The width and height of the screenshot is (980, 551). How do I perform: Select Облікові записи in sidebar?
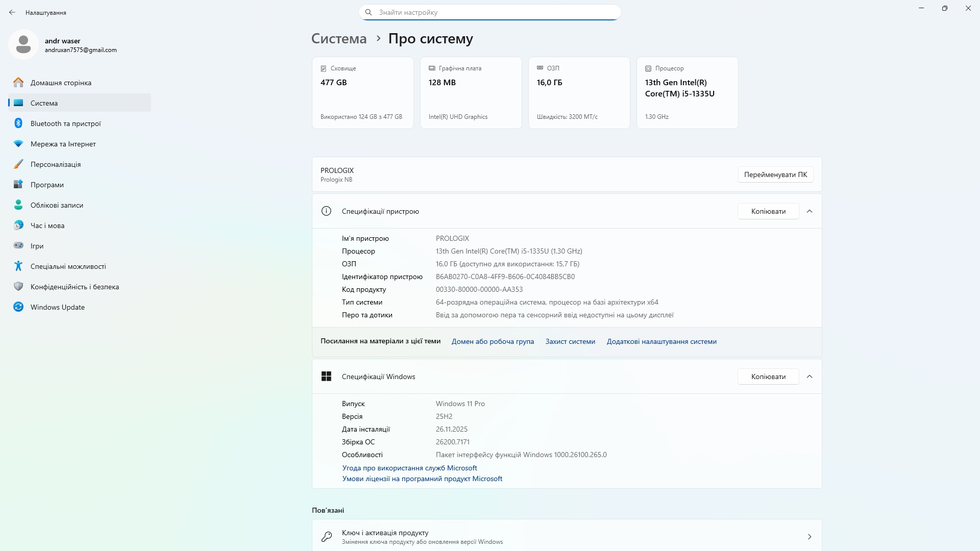(57, 205)
